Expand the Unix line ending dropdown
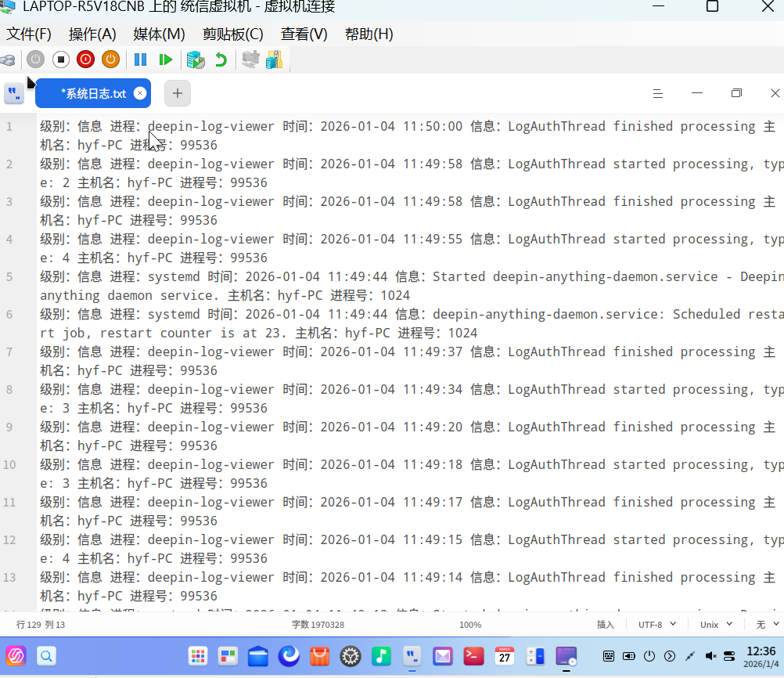Screen dimensions: 784x678 [x=715, y=625]
